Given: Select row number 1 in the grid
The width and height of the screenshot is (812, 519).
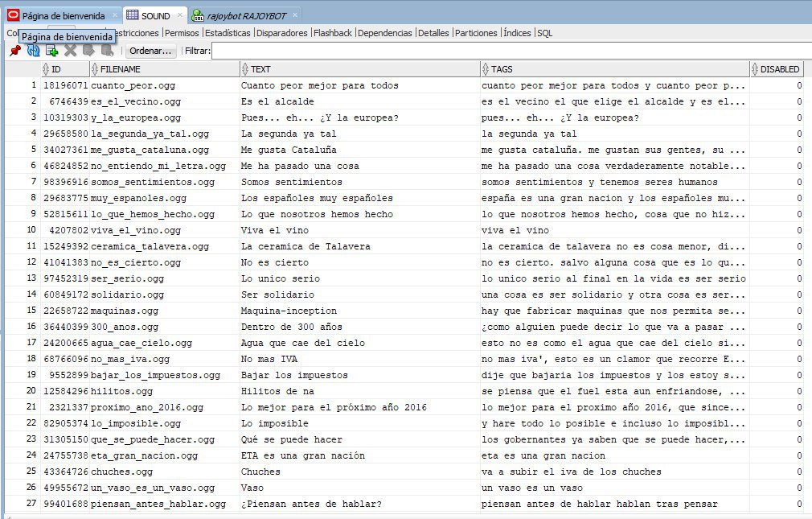Looking at the screenshot, I should click(23, 85).
